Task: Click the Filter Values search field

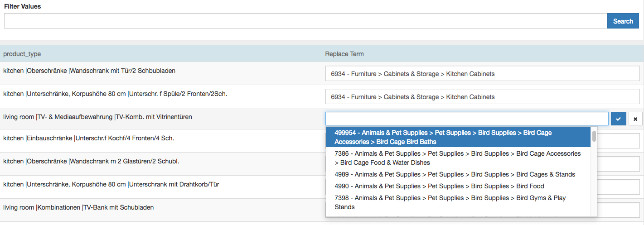Action: [x=305, y=21]
